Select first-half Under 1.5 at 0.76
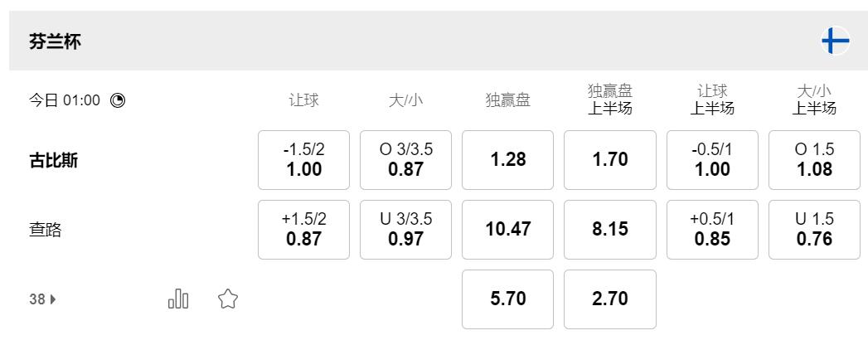 point(814,230)
